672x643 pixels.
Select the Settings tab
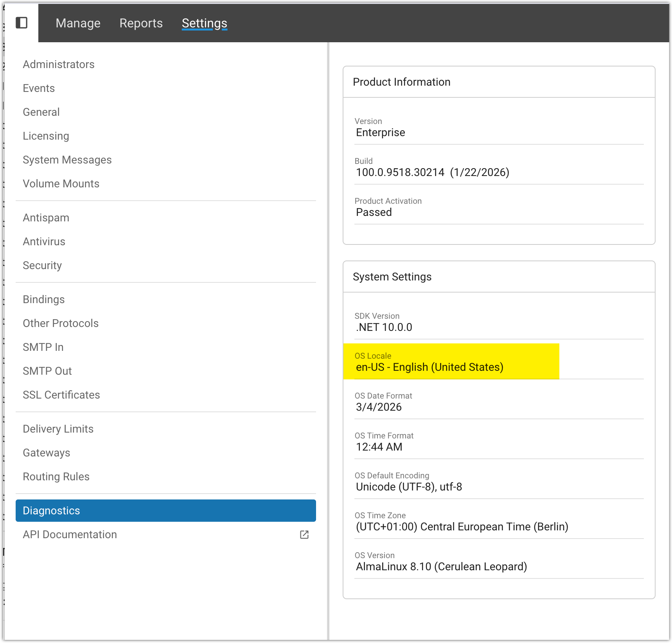(x=204, y=23)
